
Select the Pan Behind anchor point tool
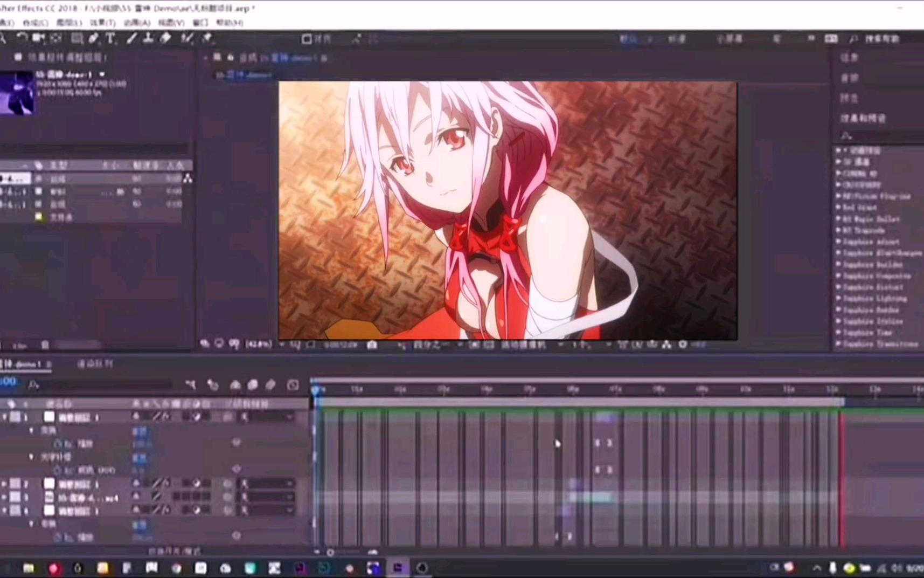pos(56,38)
